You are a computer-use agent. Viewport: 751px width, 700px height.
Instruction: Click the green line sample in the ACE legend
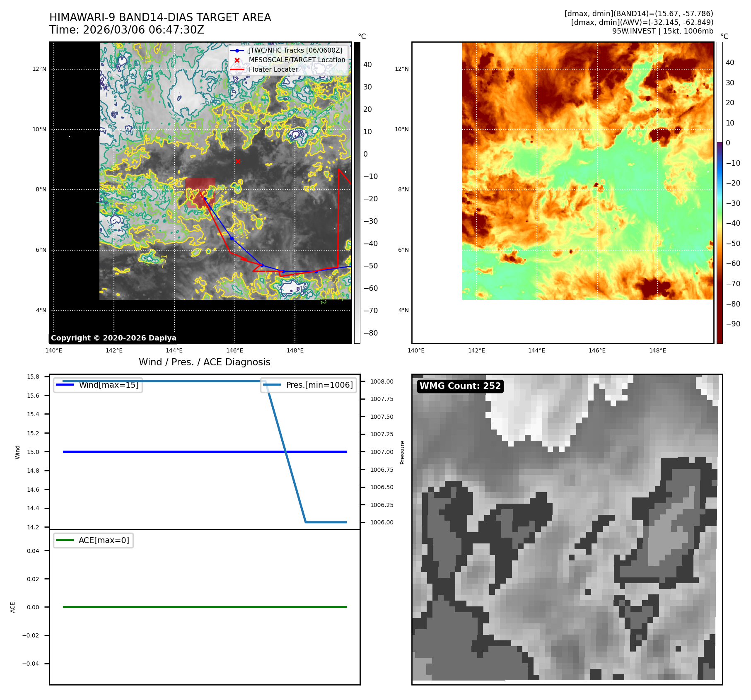pos(65,540)
